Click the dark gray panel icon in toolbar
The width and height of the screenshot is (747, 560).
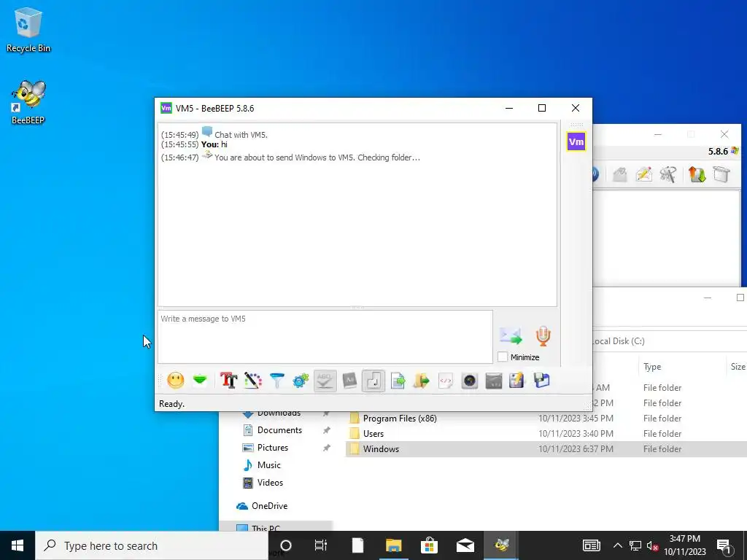coord(494,381)
